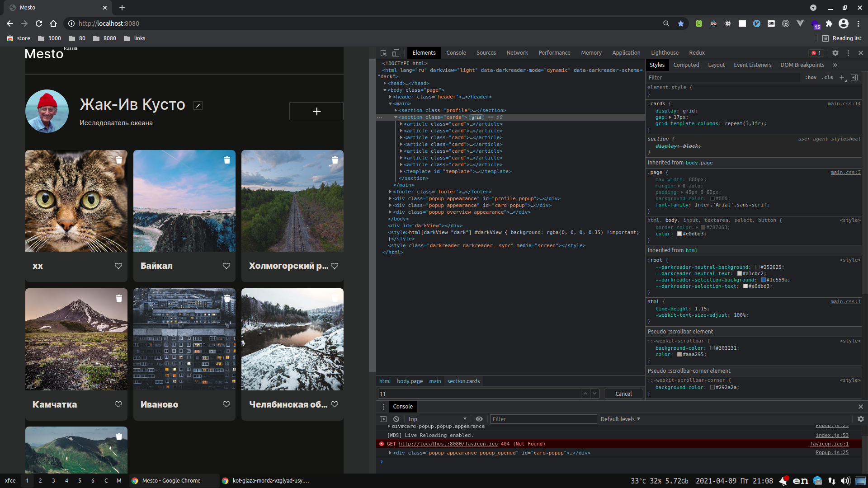Like the Холмогорский card
Viewport: 868px width, 488px height.
click(x=335, y=266)
